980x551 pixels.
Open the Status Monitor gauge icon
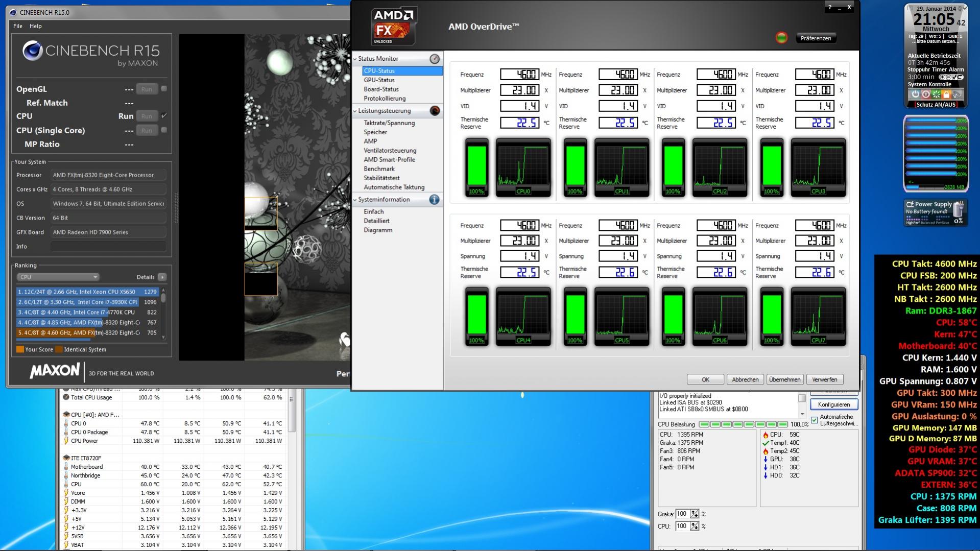435,59
